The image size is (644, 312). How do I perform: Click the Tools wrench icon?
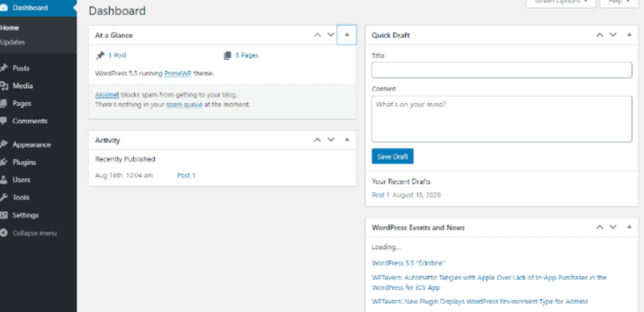coord(4,197)
